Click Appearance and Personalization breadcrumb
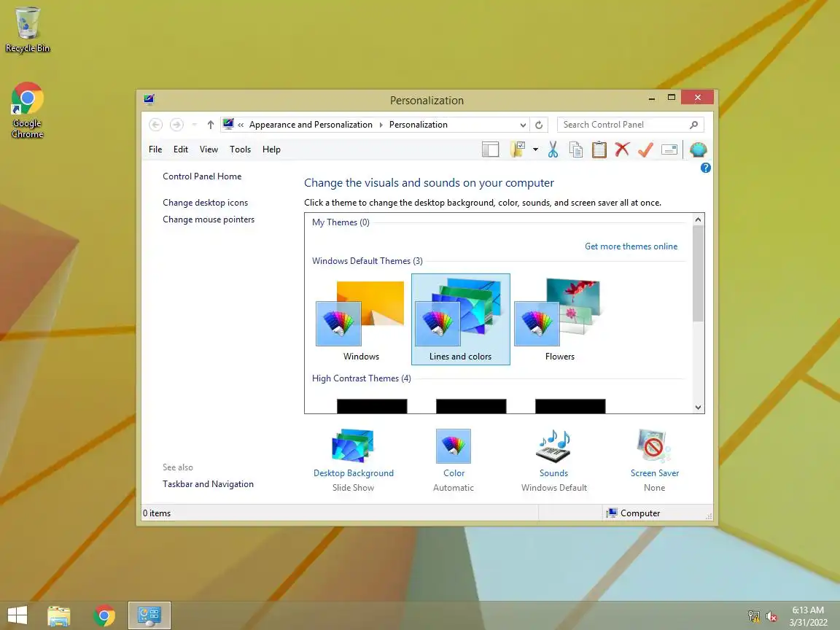The width and height of the screenshot is (840, 630). pyautogui.click(x=311, y=125)
